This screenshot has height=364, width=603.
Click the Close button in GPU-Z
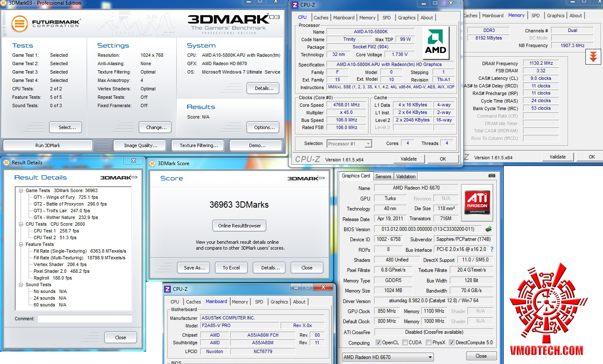(481, 356)
